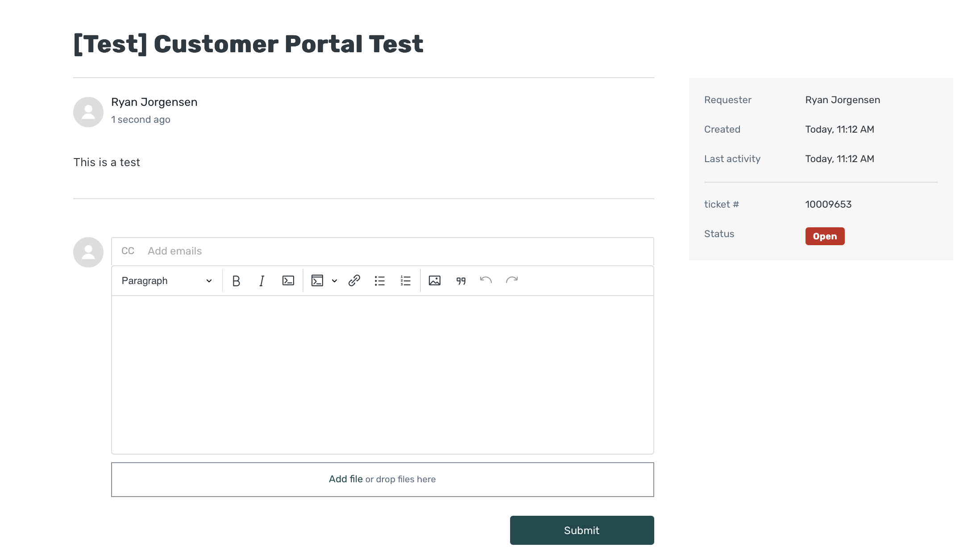The image size is (980, 560).
Task: Open the Paragraph style dropdown
Action: pyautogui.click(x=166, y=281)
